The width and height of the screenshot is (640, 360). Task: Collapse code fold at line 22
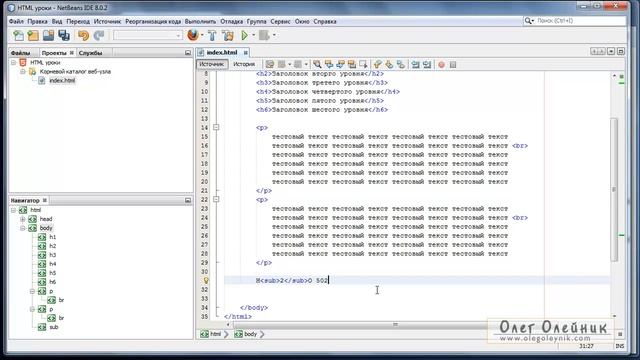[216, 200]
